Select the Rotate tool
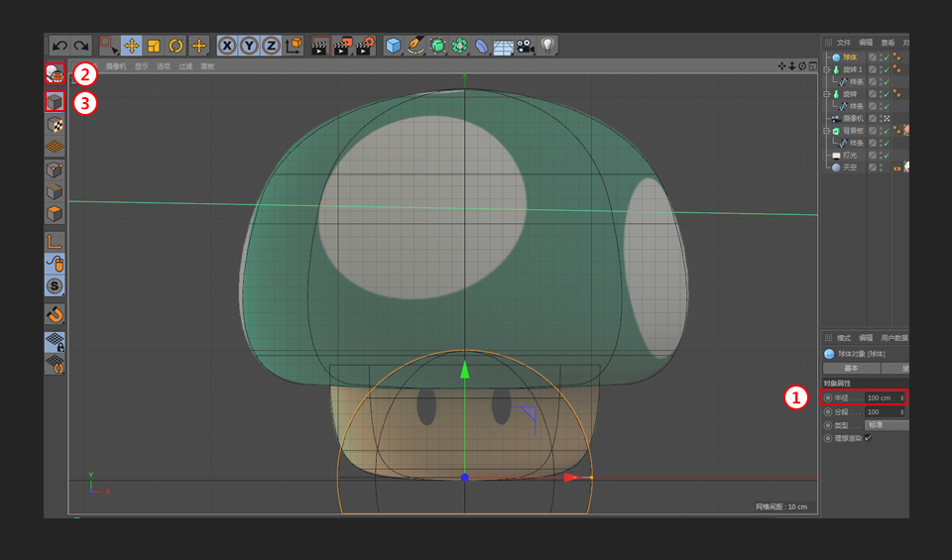This screenshot has width=952, height=560. (x=176, y=46)
